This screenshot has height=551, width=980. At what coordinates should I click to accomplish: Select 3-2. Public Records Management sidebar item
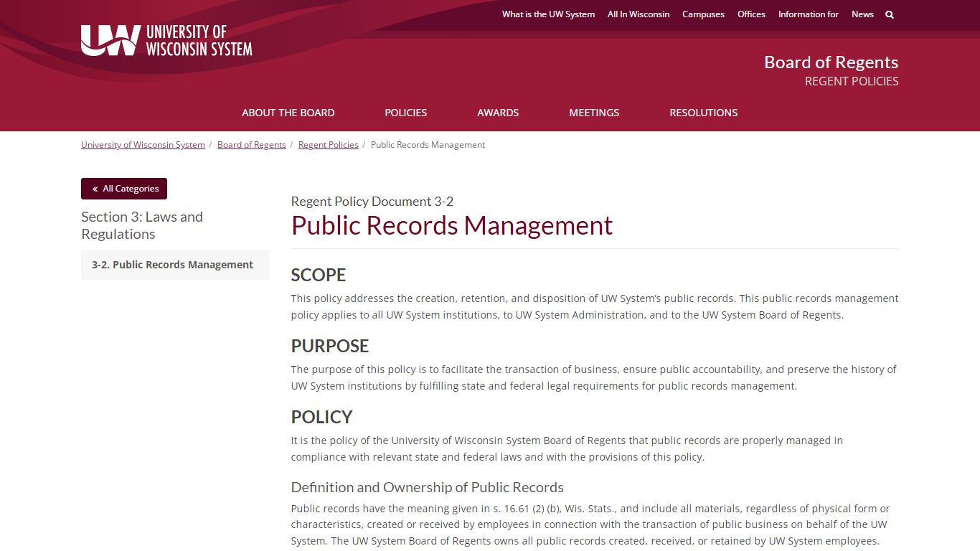(x=175, y=265)
